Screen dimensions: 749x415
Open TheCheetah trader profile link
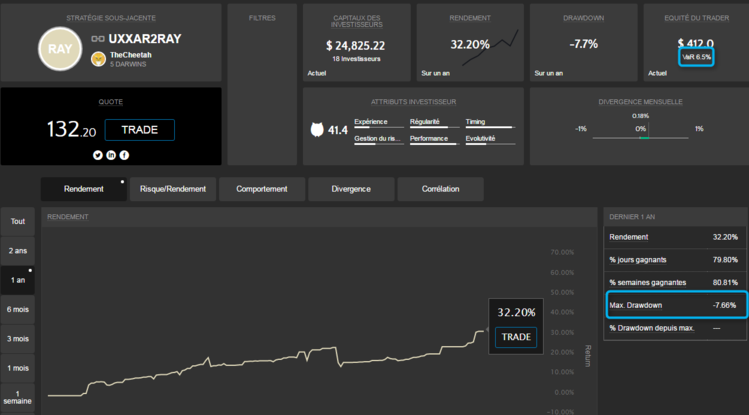tap(132, 54)
